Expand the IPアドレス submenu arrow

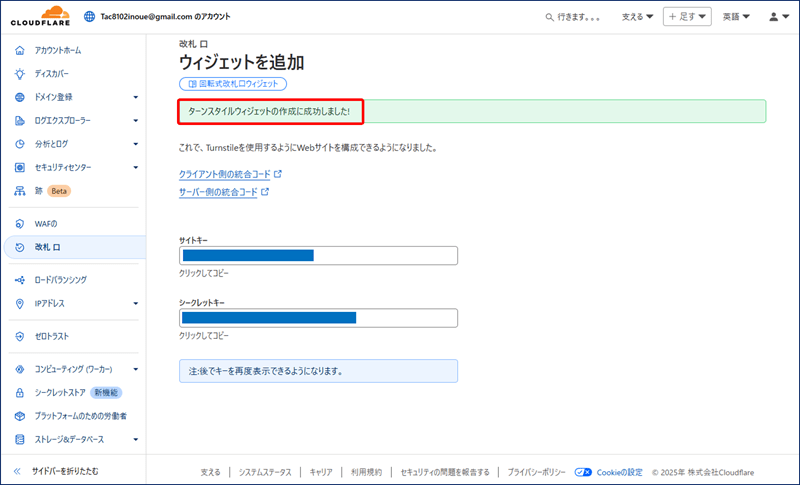pos(136,303)
